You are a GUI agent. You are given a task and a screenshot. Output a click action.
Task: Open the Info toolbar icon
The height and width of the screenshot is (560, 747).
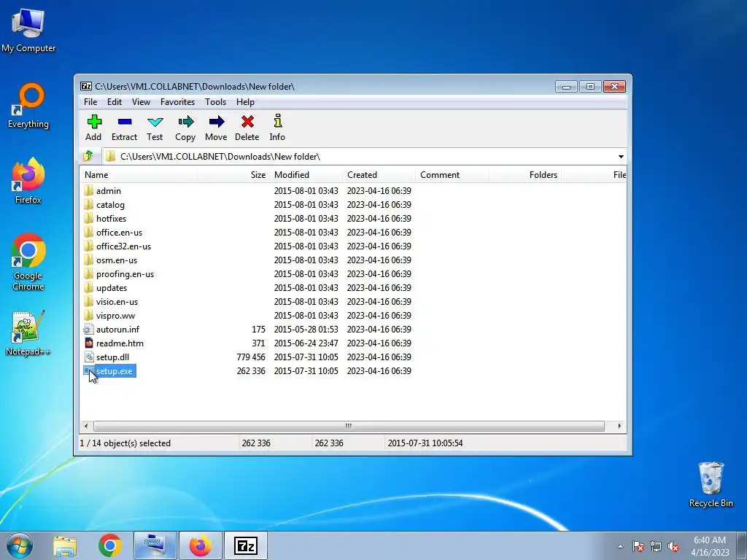click(x=278, y=121)
